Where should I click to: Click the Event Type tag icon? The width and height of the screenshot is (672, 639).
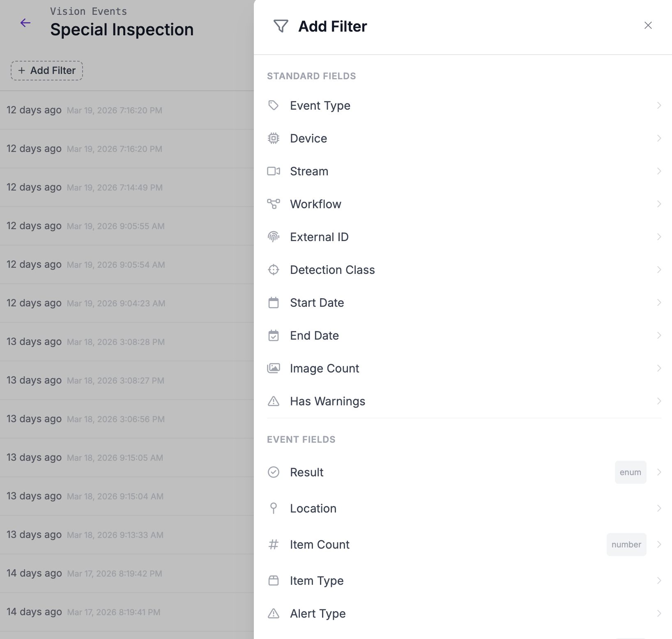[274, 106]
